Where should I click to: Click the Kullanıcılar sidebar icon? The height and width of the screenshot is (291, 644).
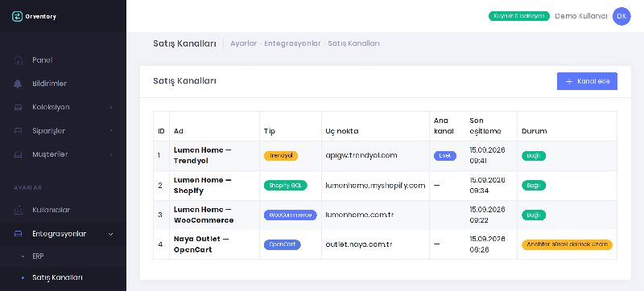(18, 211)
